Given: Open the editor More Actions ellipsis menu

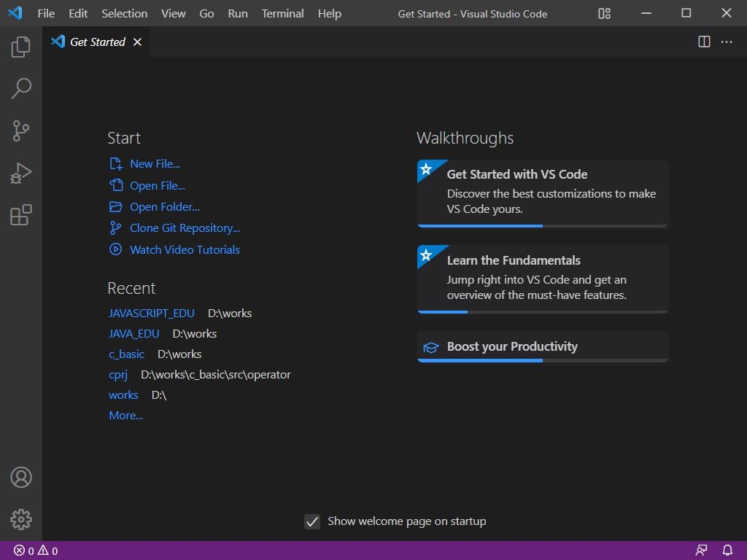Looking at the screenshot, I should 727,42.
